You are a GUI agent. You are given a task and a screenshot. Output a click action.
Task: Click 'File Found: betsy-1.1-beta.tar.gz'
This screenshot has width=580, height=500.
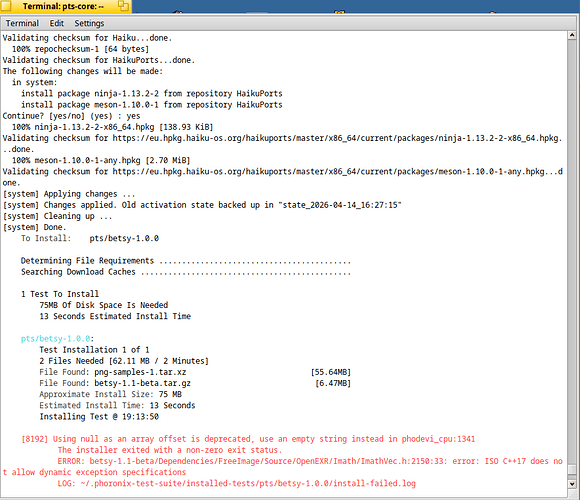coord(115,383)
